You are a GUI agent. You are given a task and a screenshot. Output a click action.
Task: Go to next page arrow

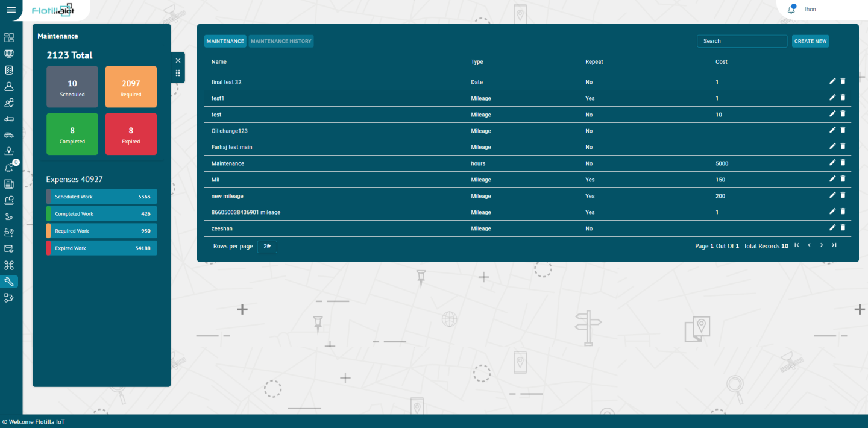[x=822, y=245]
